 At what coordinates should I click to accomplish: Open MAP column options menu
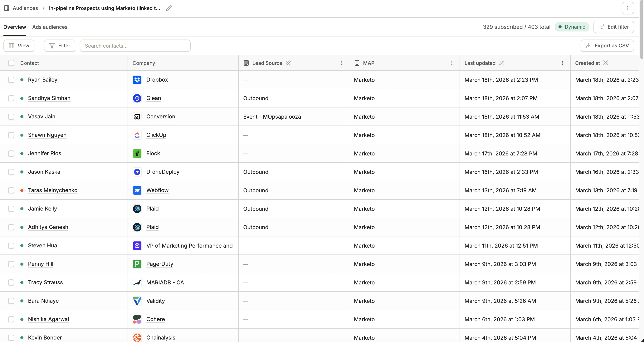(x=452, y=63)
